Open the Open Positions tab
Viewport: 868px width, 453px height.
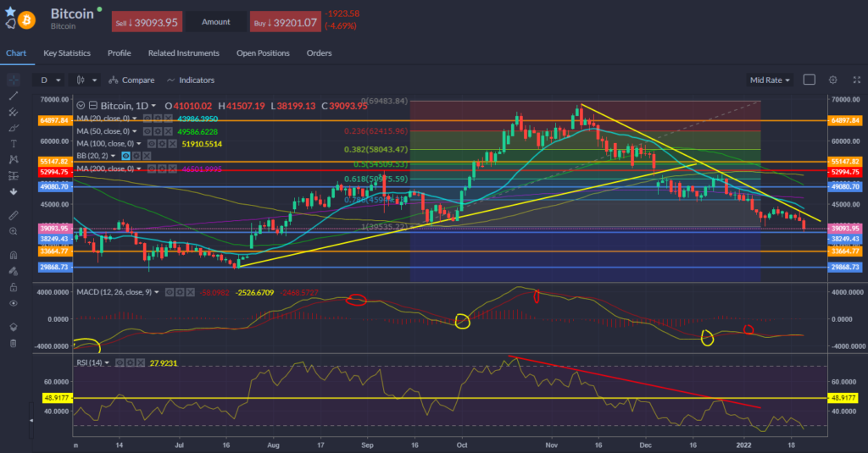pyautogui.click(x=262, y=53)
